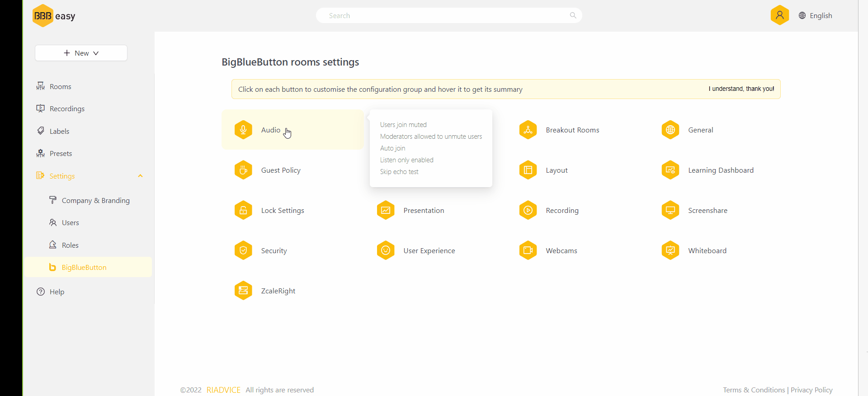
Task: Focus the Search input field
Action: (449, 15)
